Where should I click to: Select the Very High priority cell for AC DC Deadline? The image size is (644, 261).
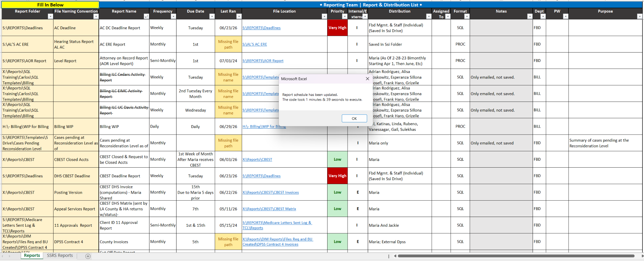pos(338,28)
